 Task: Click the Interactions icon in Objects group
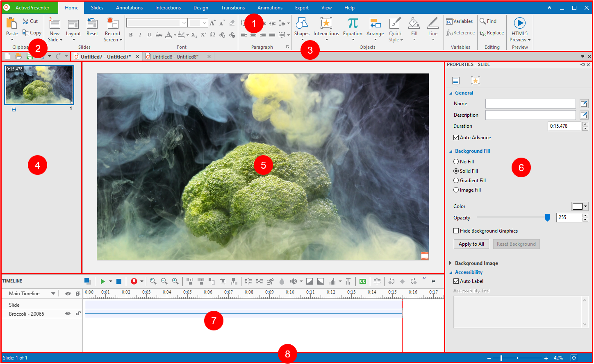pos(326,24)
